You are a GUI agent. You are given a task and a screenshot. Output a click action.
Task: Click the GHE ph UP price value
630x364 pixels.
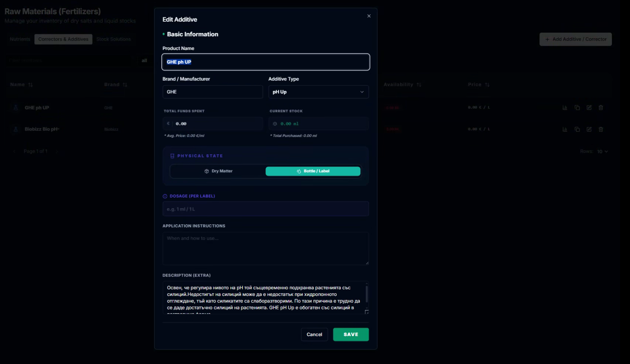[x=479, y=107]
